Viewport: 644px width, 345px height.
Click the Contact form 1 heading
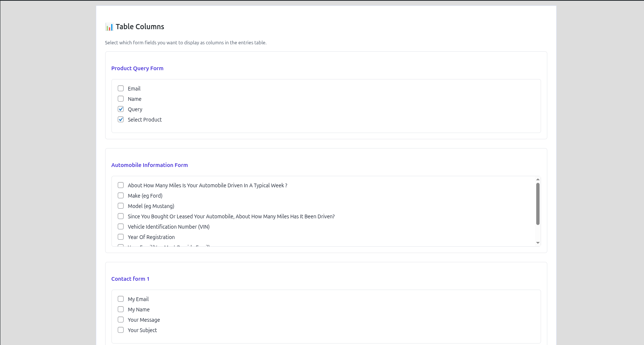(130, 279)
